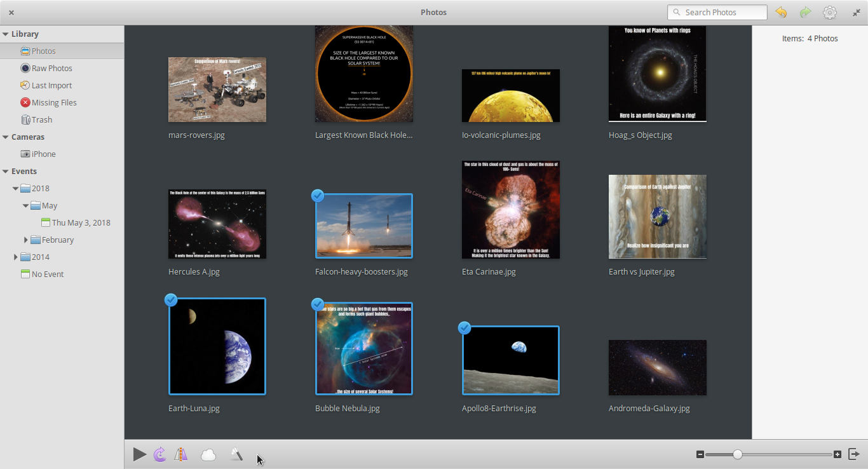Start the slideshow with the play button
This screenshot has height=469, width=868.
pyautogui.click(x=140, y=454)
